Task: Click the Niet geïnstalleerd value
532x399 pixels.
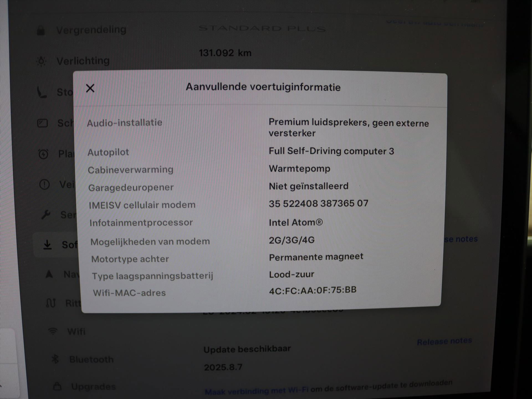Action: pyautogui.click(x=308, y=186)
